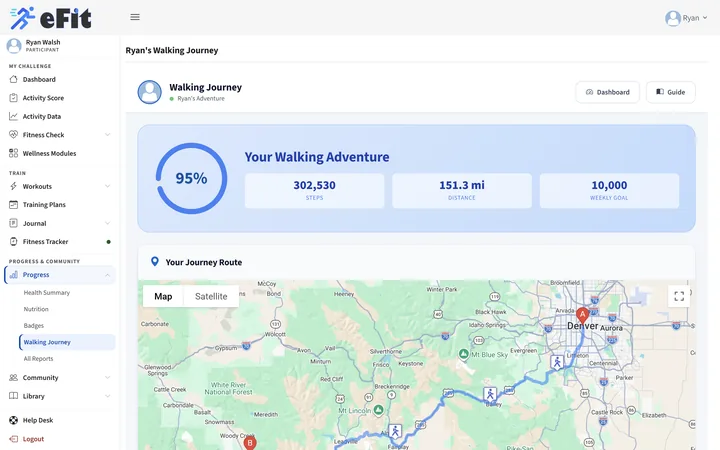The image size is (720, 450).
Task: Click the Community people icon
Action: pos(13,377)
